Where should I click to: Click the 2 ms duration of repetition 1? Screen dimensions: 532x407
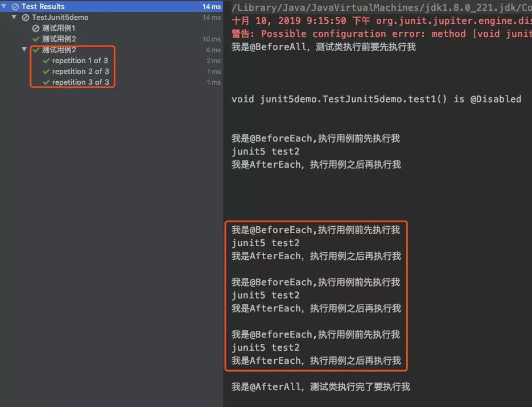pyautogui.click(x=213, y=61)
